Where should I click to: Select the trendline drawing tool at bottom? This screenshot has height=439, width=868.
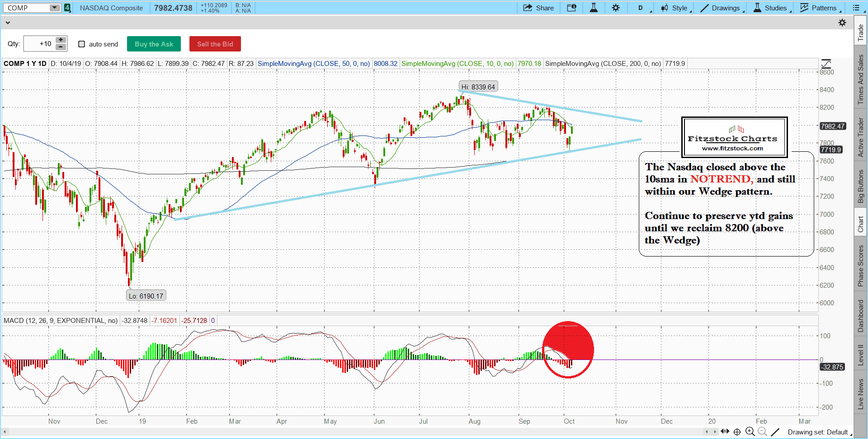[775, 432]
